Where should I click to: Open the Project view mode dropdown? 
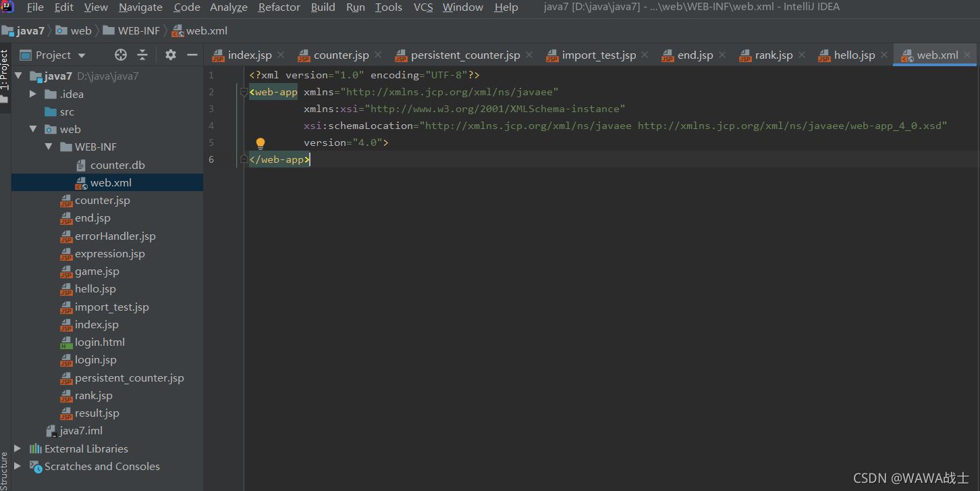point(81,55)
